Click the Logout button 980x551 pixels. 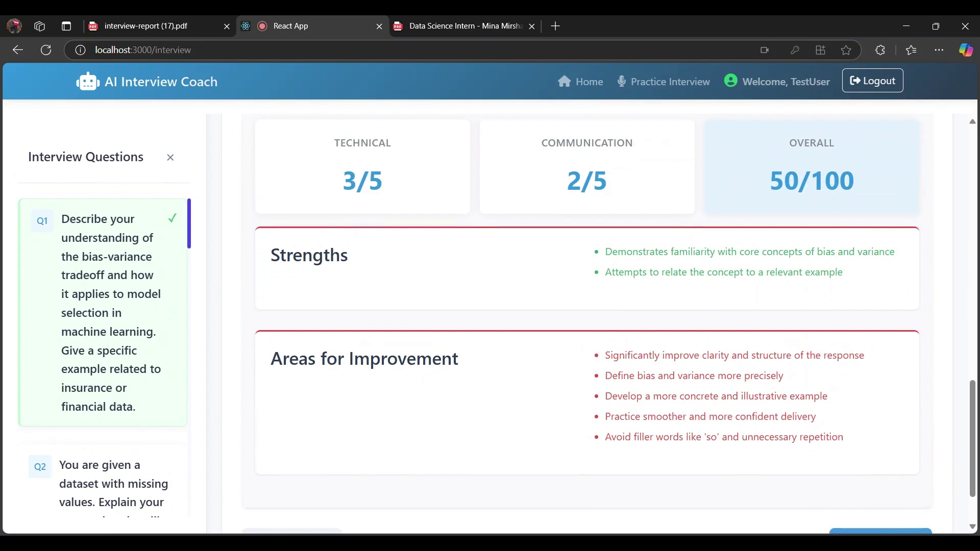872,81
